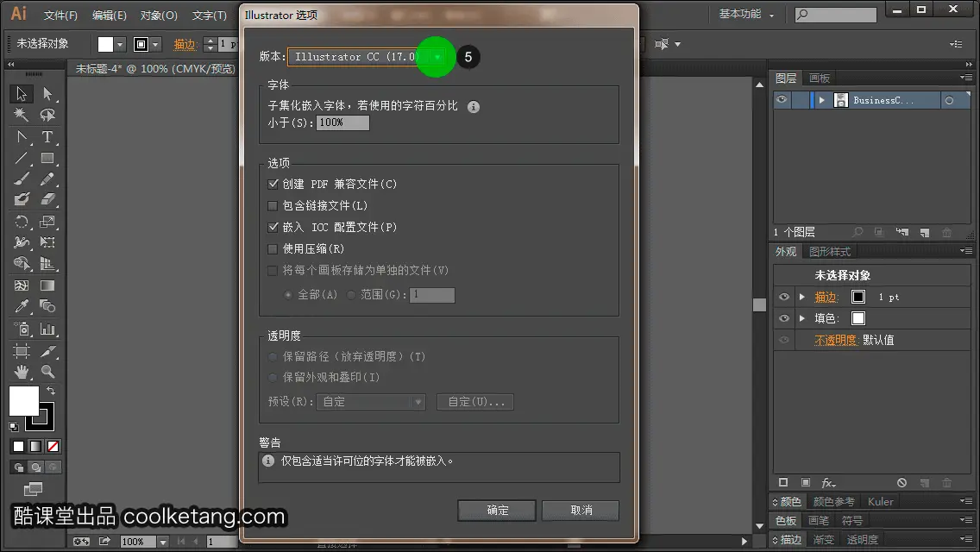
Task: Expand the stroke row in Appearance panel
Action: pos(802,297)
